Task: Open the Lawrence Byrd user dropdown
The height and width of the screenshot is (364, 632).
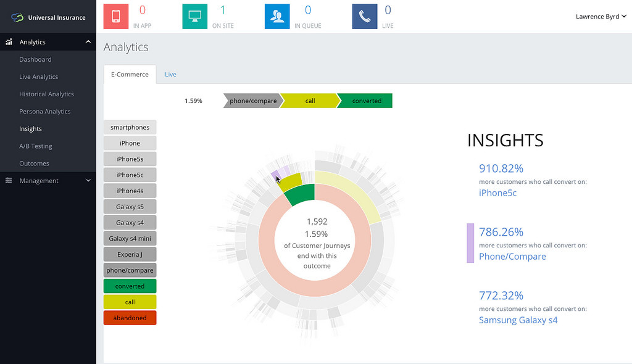Action: tap(601, 17)
